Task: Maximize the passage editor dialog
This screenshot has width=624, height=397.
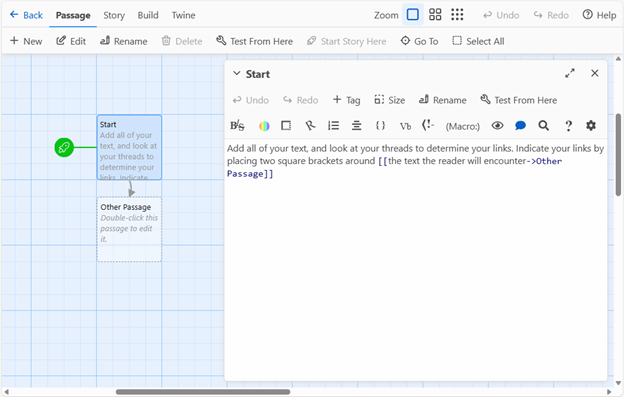Action: (x=570, y=73)
